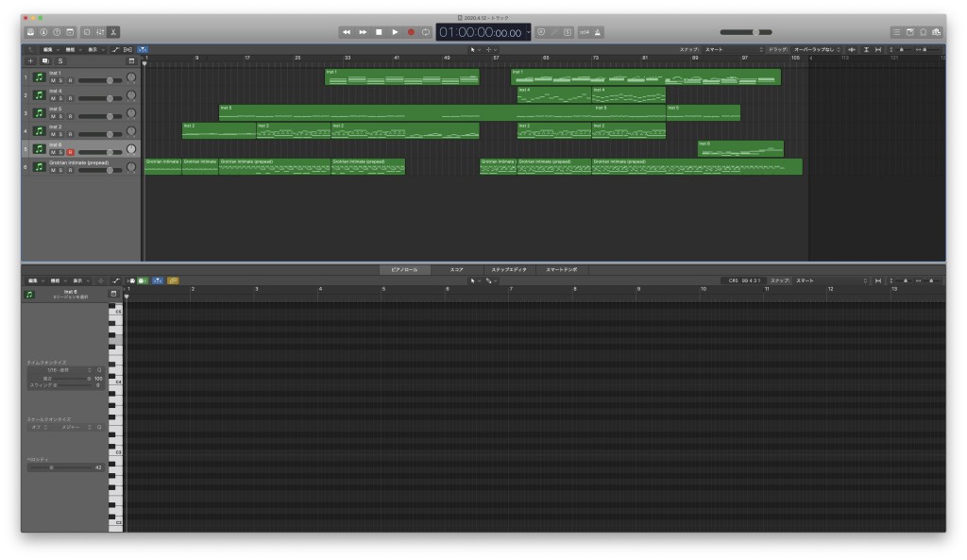Click the Play button in transport
Screen dimensions: 967x560
pos(395,32)
